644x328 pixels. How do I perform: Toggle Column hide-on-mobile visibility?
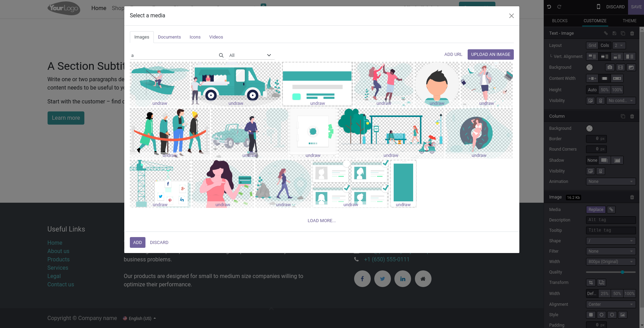pos(601,171)
